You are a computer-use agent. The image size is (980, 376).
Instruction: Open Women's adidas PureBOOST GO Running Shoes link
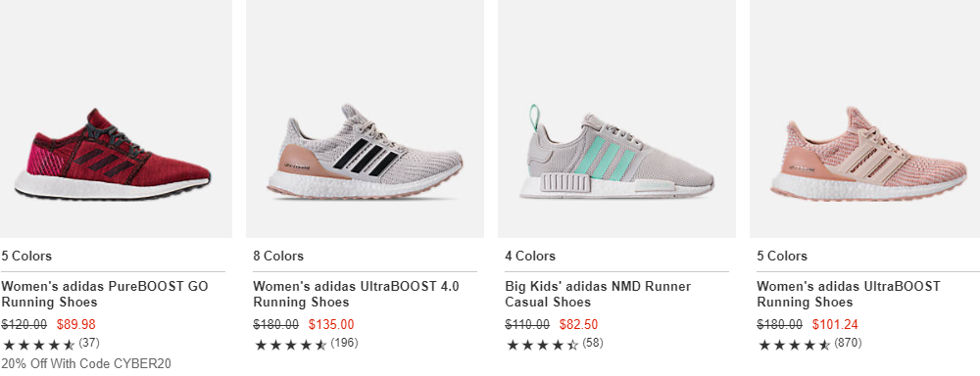105,294
